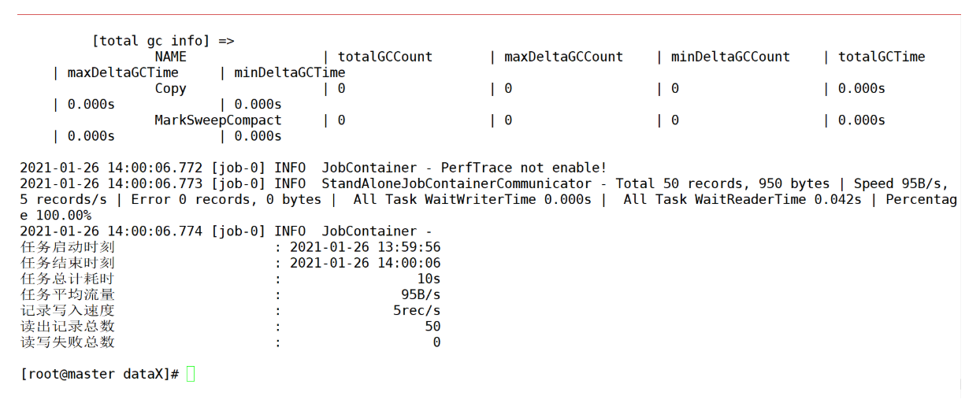Click the maxDeltaGCCount column header
The height and width of the screenshot is (403, 980).
click(x=563, y=57)
